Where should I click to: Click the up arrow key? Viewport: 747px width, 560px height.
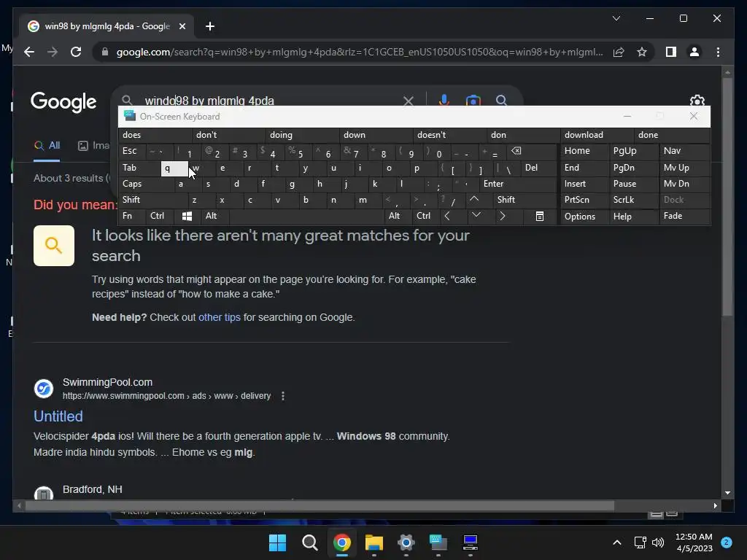474,200
